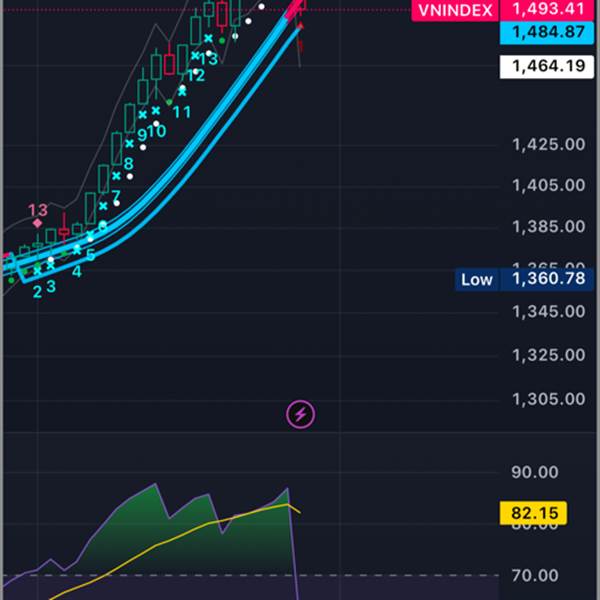Click the 1,425.00 price axis label
600x600 pixels.
[x=548, y=145]
